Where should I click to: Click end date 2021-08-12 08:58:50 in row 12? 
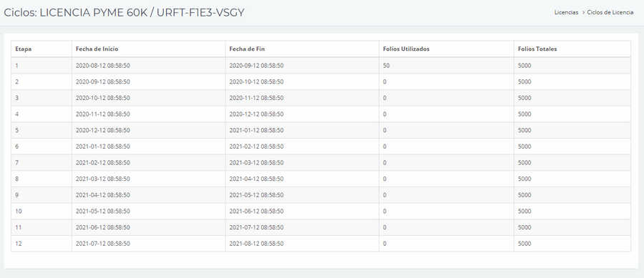point(256,244)
